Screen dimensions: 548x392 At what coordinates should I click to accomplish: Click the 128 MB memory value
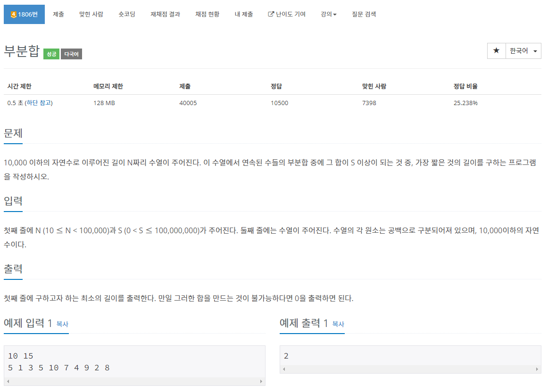tap(104, 103)
